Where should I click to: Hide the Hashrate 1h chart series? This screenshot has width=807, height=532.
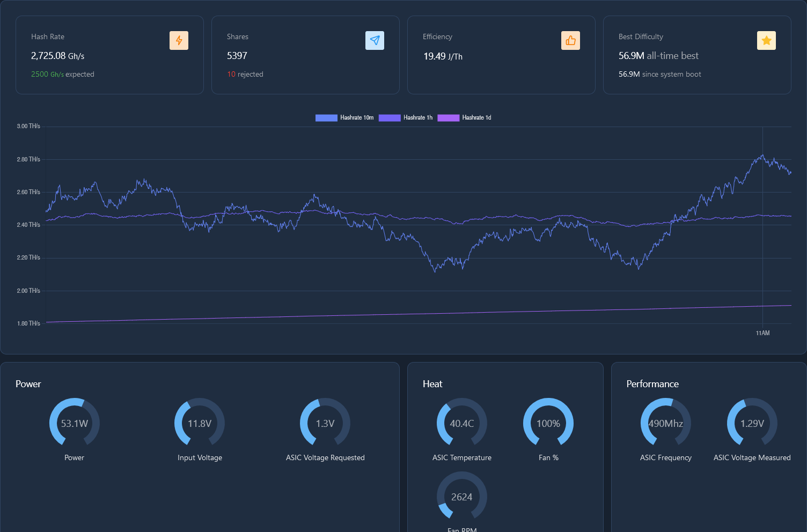(406, 117)
